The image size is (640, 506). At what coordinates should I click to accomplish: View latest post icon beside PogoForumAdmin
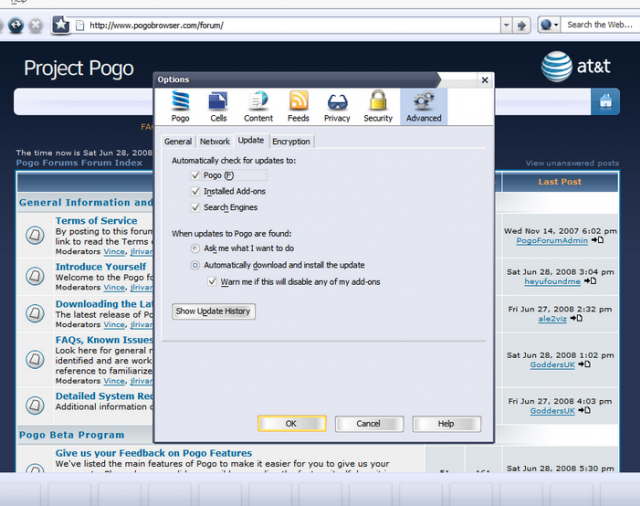pos(598,240)
